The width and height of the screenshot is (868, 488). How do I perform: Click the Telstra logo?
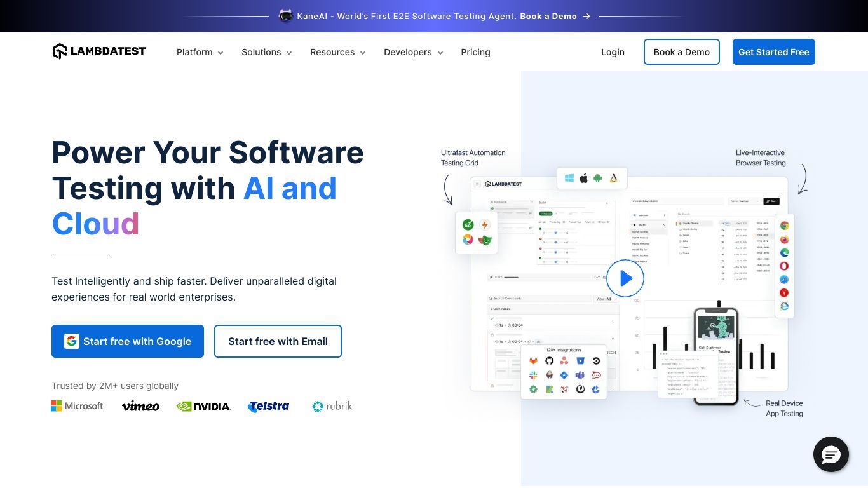(268, 406)
